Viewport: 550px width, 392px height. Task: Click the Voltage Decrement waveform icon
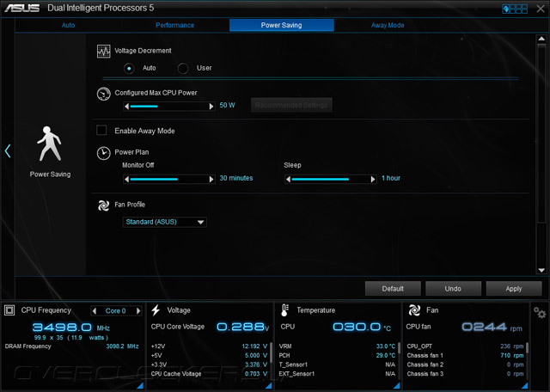[104, 52]
